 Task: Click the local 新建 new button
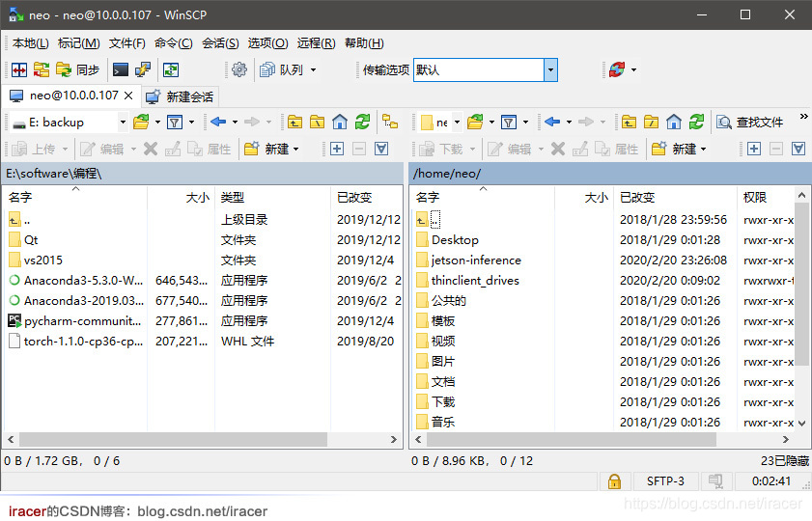tap(266, 149)
